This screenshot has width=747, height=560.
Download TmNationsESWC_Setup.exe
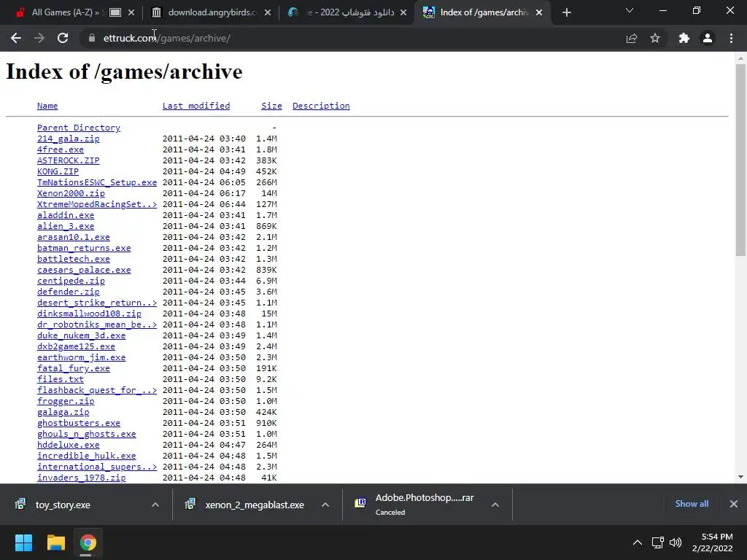[97, 182]
